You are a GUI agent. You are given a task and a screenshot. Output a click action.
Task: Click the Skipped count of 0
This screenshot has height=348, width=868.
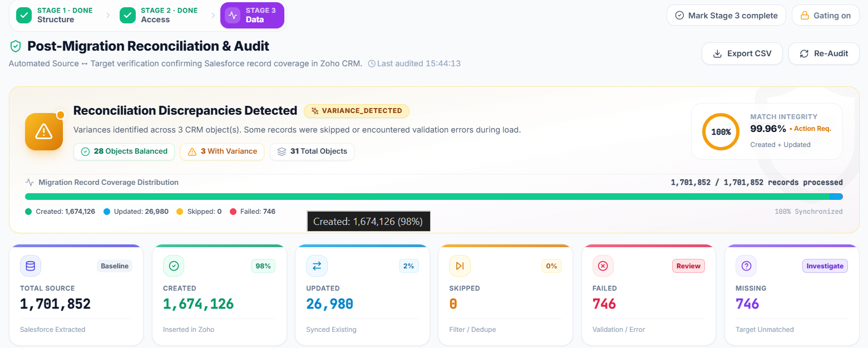point(453,304)
